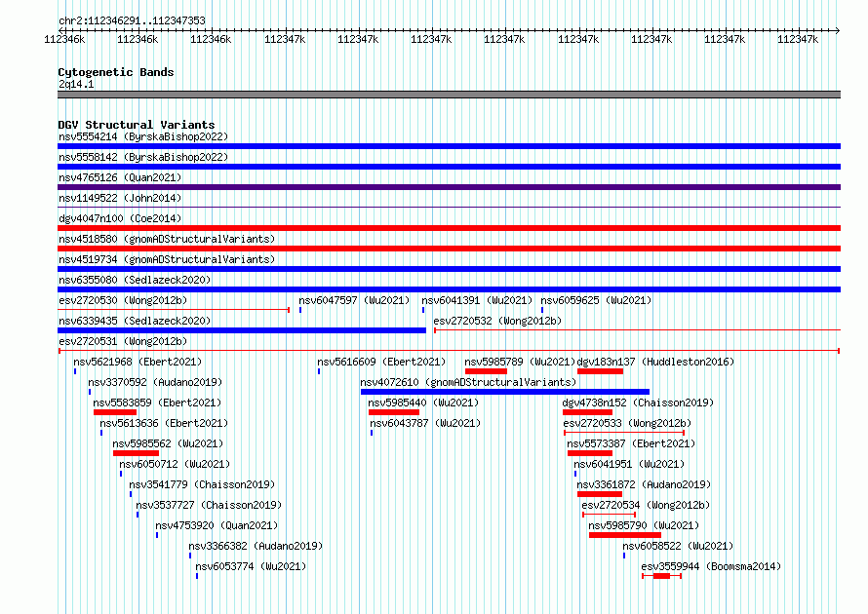Click the Cytogenetic Bands track title

(x=116, y=72)
